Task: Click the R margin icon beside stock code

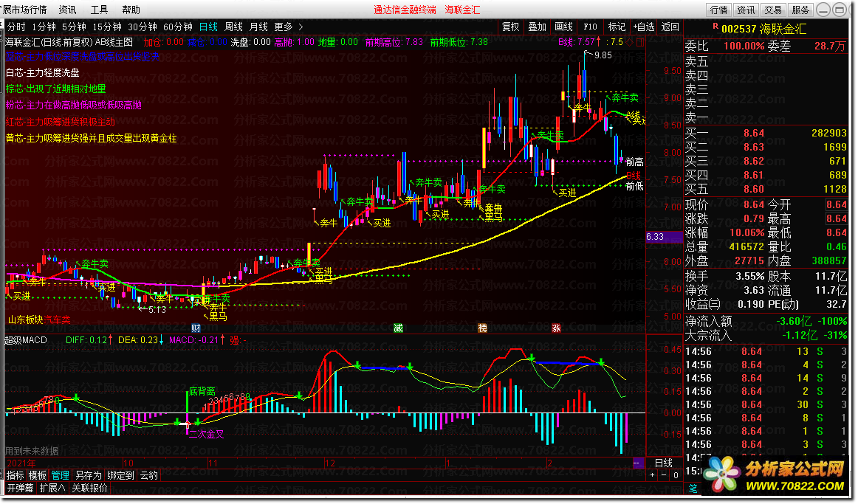Action: pyautogui.click(x=715, y=27)
